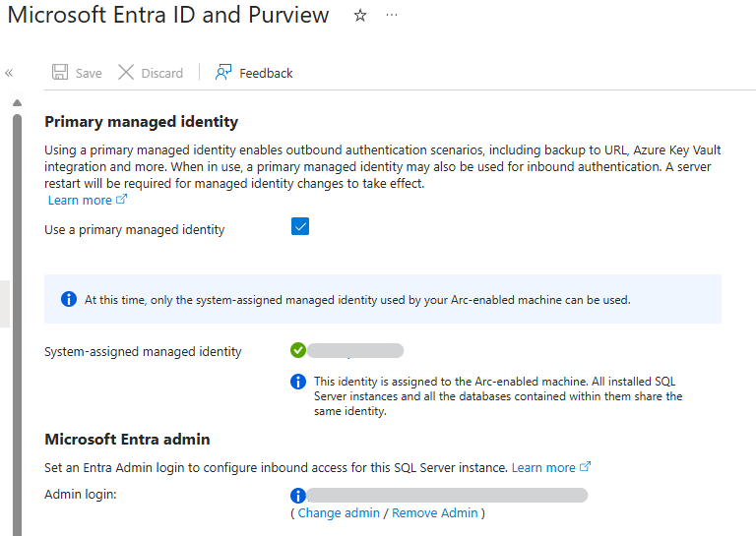Click the Save button label
This screenshot has width=756, height=536.
point(89,73)
